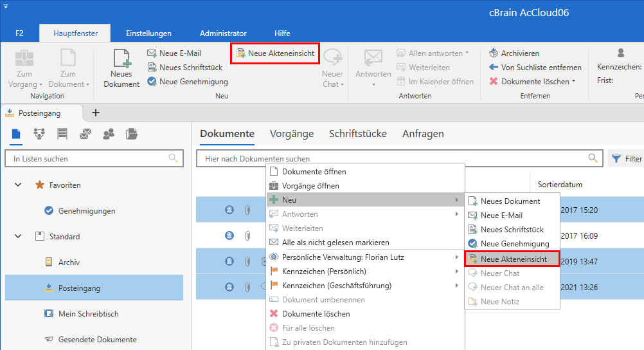The height and width of the screenshot is (350, 644).
Task: Click the search magnifier in list search
Action: point(173,158)
